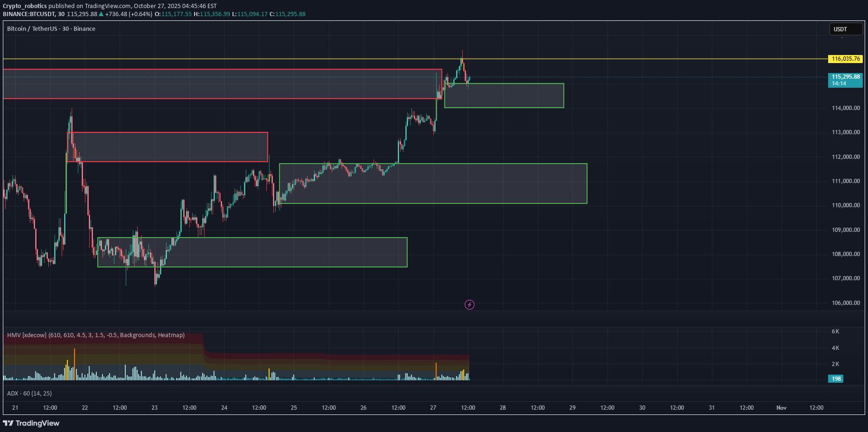Viewport: 868px width, 432px height.
Task: Click the HMV [xdecow] indicator label
Action: click(x=96, y=335)
